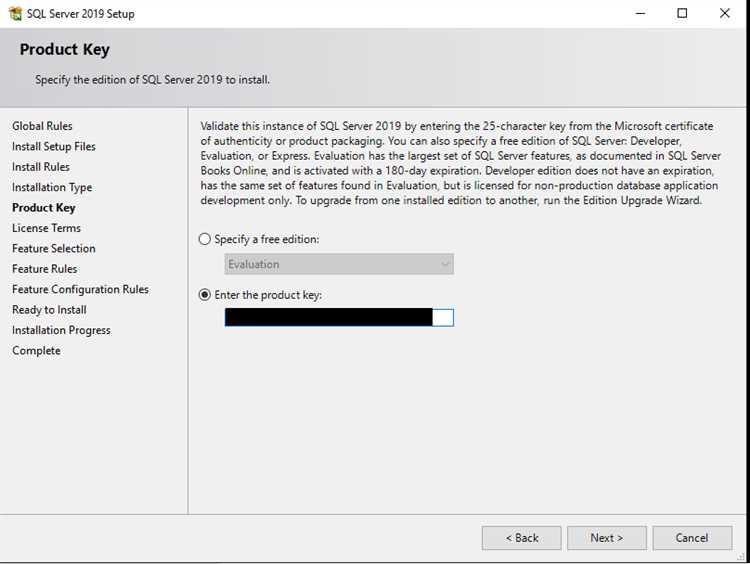Click the License Terms step
Image resolution: width=750 pixels, height=564 pixels.
click(x=46, y=228)
